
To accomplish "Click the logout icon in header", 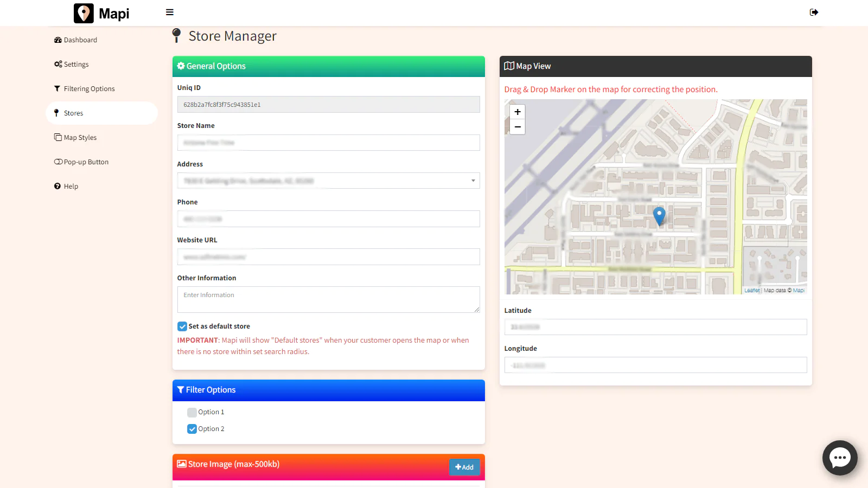I will tap(814, 12).
